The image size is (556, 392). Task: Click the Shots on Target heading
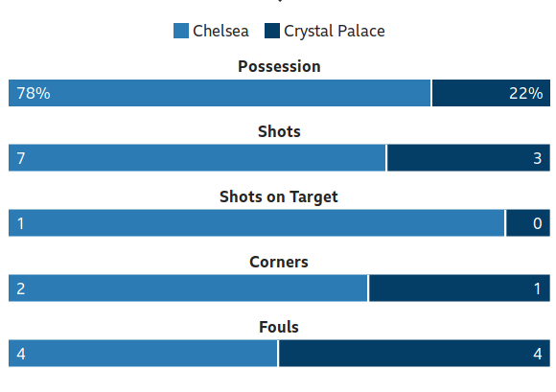point(279,197)
